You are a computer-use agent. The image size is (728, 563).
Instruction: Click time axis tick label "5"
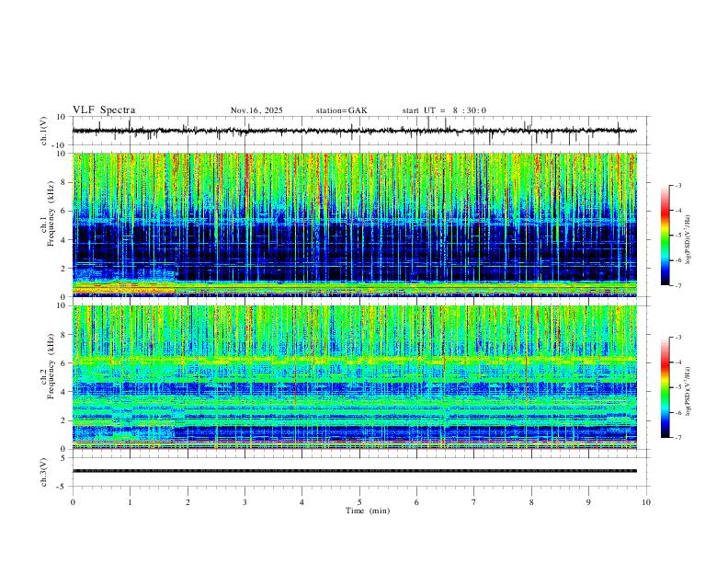point(359,502)
